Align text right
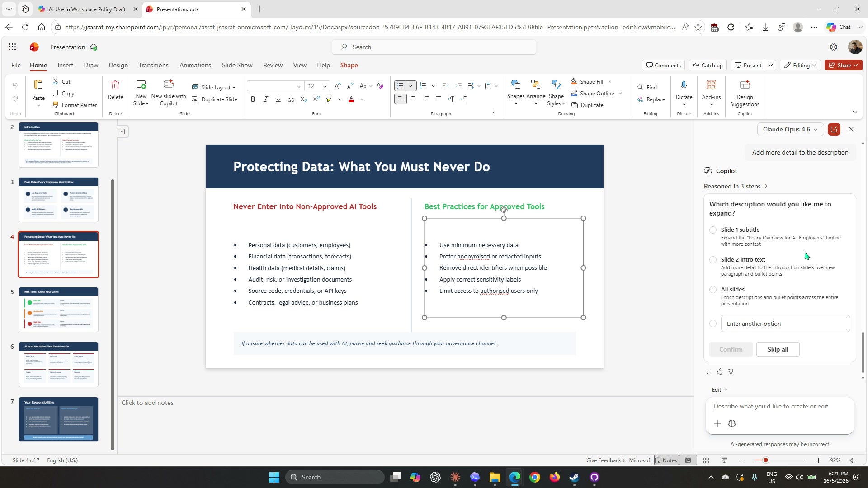 (426, 99)
